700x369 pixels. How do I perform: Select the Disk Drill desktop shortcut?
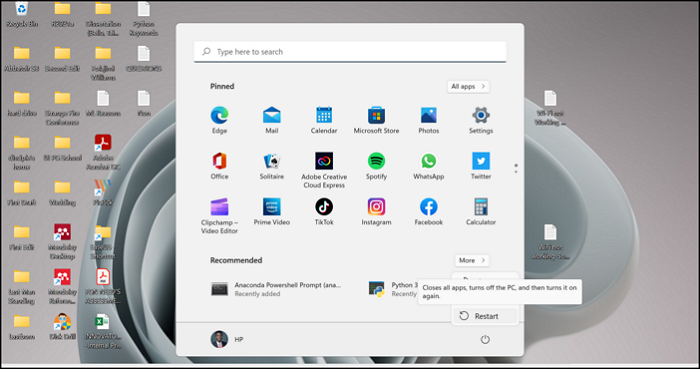[62, 327]
